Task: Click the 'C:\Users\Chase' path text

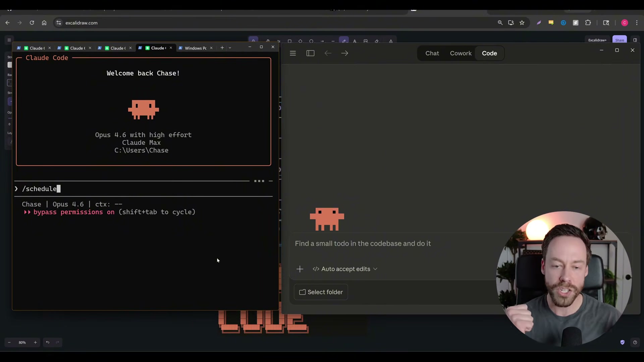Action: (141, 150)
